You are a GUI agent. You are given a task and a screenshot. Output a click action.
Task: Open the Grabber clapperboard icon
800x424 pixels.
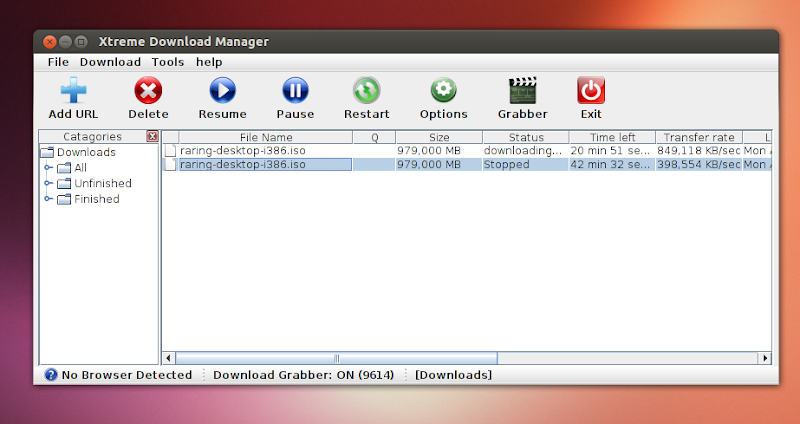523,90
